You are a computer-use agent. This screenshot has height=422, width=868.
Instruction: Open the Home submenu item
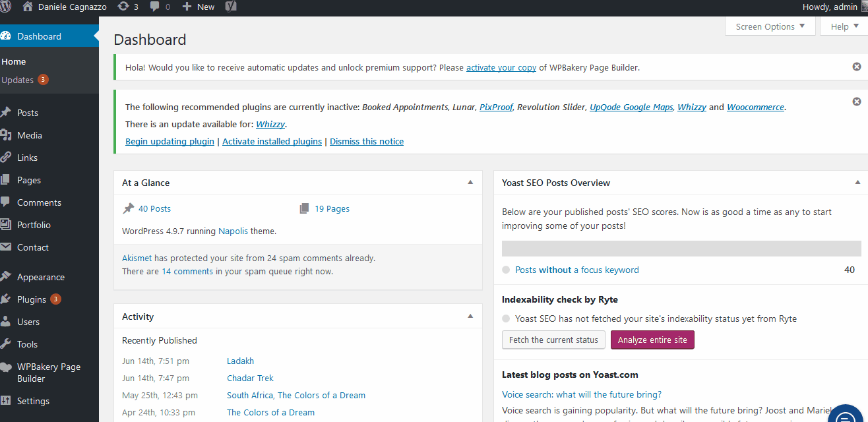tap(14, 61)
